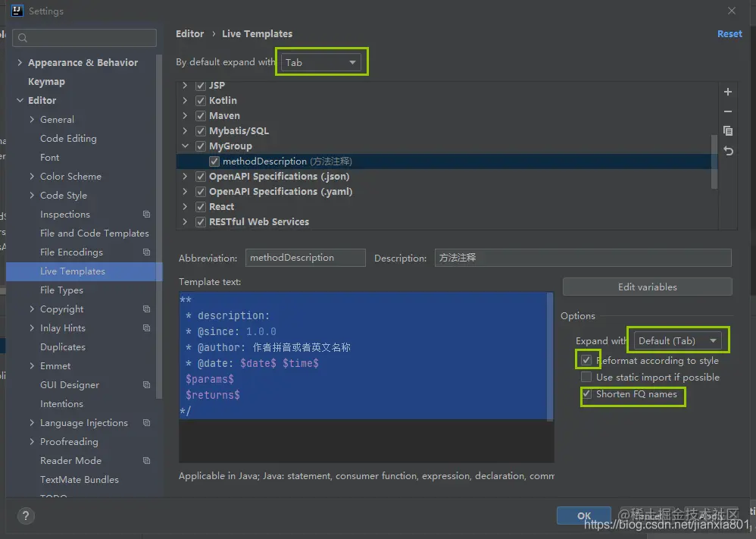Click the project-level icon next to Language Injections
Viewport: 756px width, 539px height.
(x=146, y=423)
